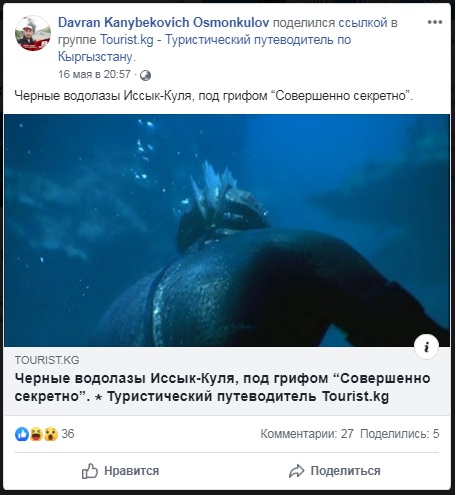Click the link info 'i' icon

click(x=426, y=347)
